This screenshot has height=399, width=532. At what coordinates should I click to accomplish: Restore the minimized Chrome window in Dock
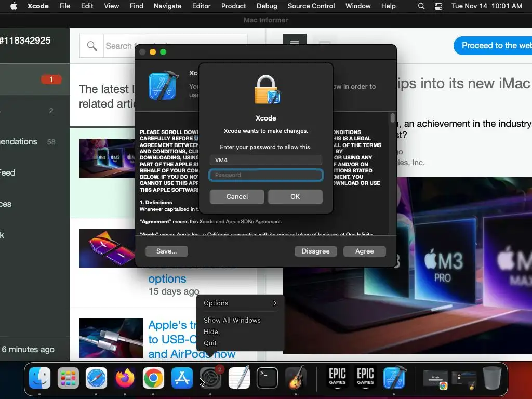(435, 380)
